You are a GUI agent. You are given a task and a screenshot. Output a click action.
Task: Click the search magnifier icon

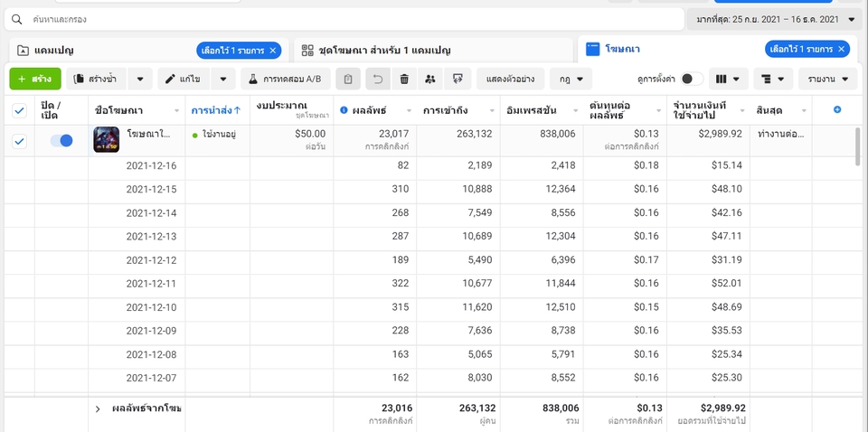tap(16, 19)
